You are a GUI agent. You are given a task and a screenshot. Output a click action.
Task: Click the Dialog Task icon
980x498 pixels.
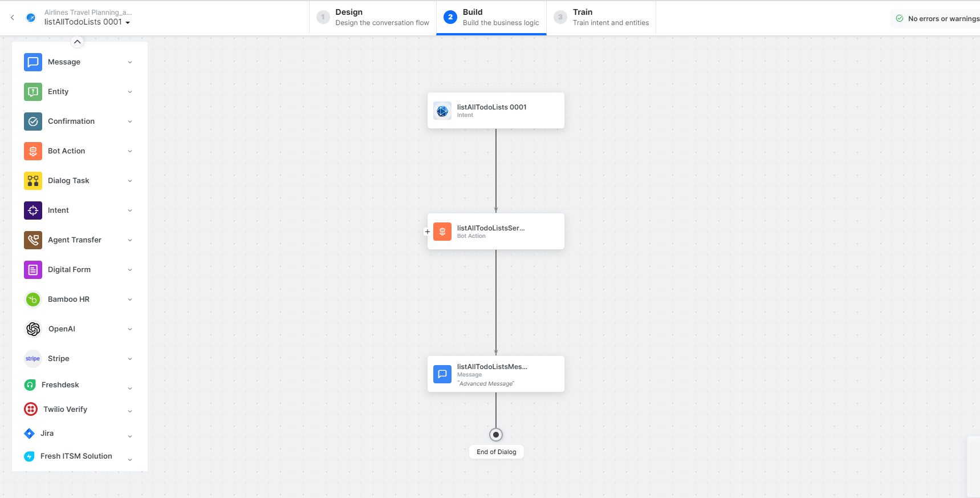point(33,181)
